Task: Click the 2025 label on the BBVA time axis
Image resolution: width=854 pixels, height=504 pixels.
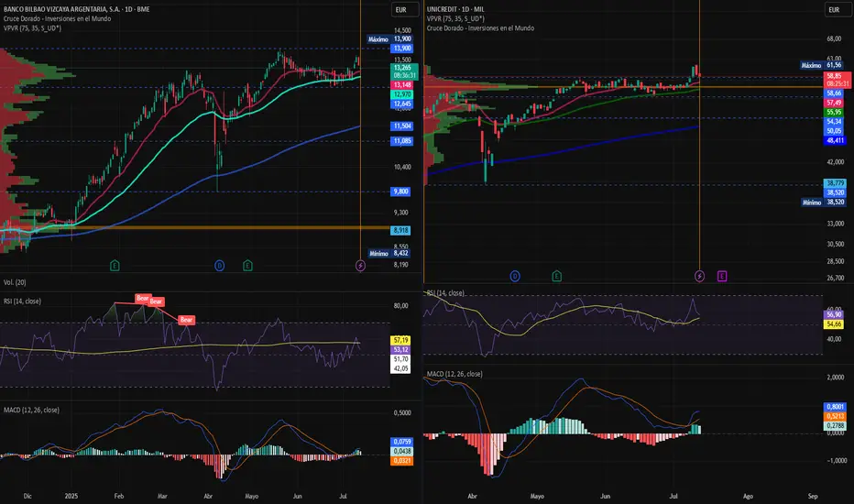Action: 71,497
